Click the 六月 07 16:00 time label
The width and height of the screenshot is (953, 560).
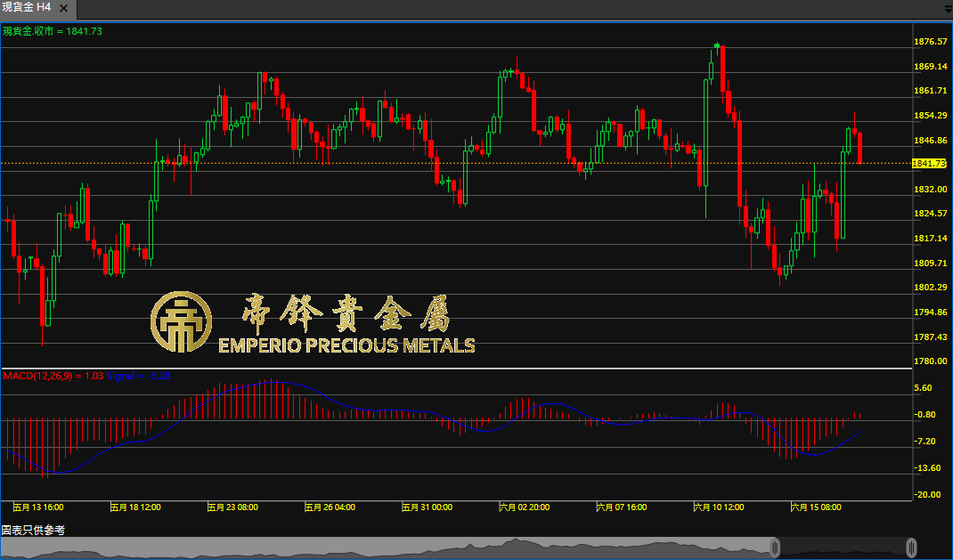(x=622, y=507)
